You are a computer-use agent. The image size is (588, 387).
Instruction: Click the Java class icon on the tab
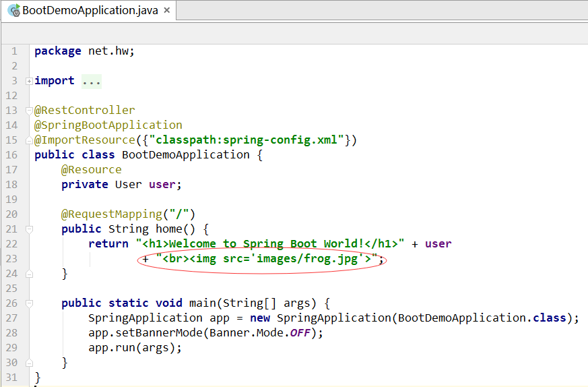(x=14, y=11)
